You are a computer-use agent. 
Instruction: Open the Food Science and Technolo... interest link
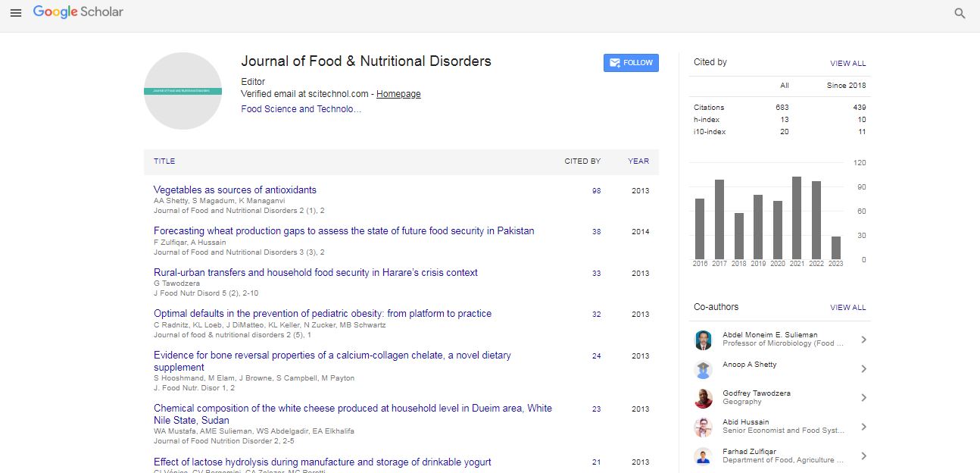click(x=301, y=109)
